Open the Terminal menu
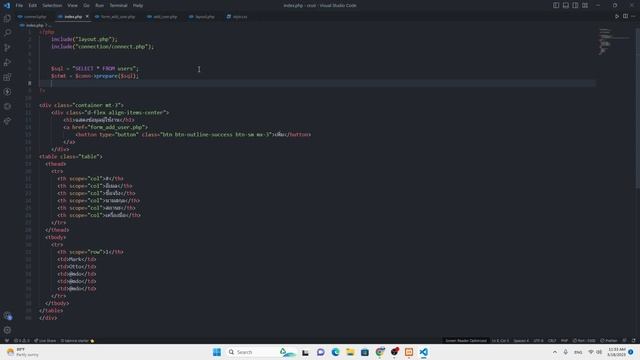The height and width of the screenshot is (360, 640). (x=118, y=5)
